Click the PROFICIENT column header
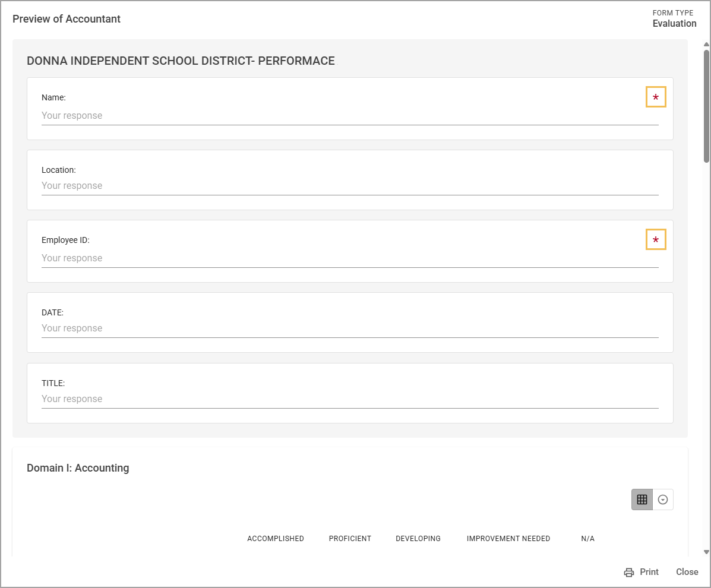This screenshot has width=711, height=588. [350, 539]
